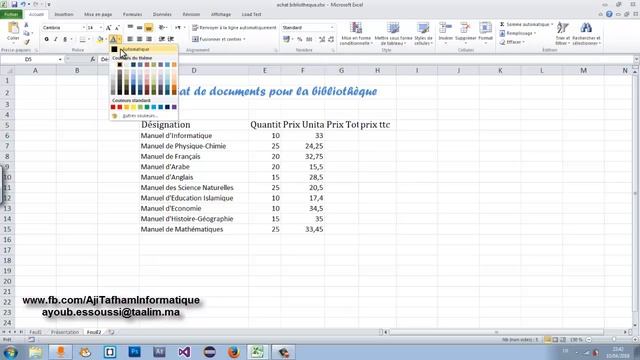Toggle italic formatting

[x=56, y=39]
